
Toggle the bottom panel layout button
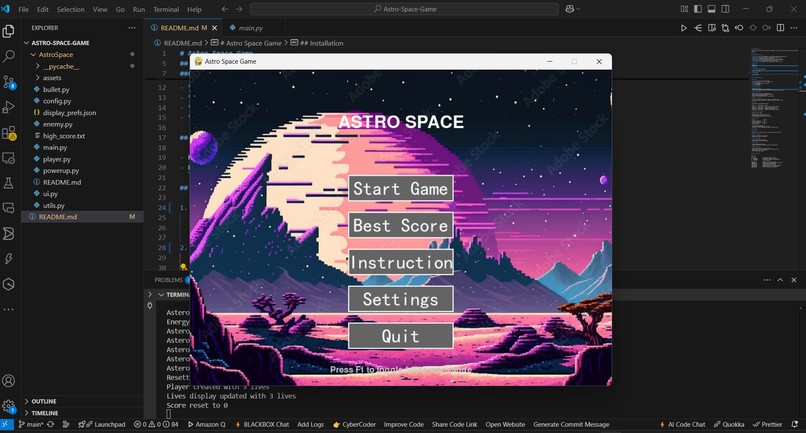[711, 9]
